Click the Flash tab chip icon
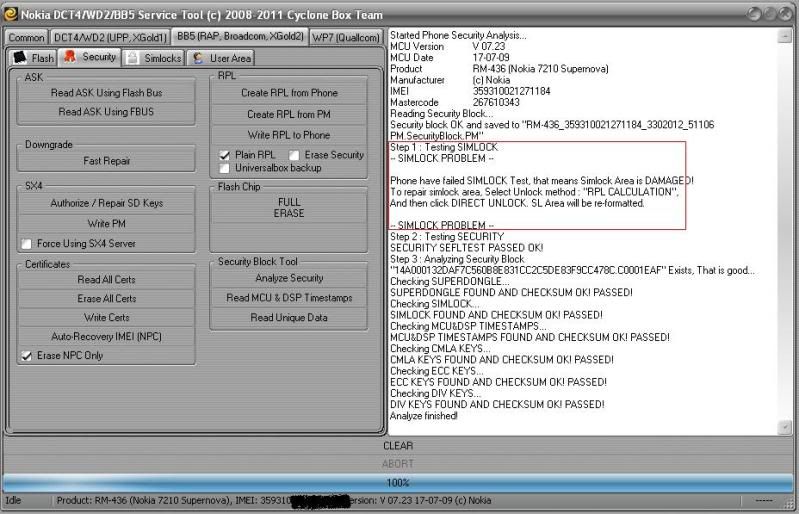The width and height of the screenshot is (799, 514). click(21, 58)
